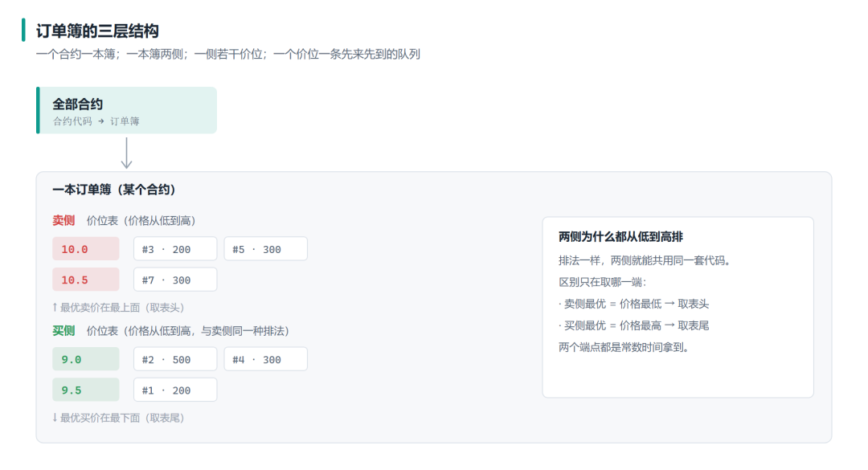
Task: Click the 最优卖价在最上面 up-arrow note
Action: click(x=118, y=307)
